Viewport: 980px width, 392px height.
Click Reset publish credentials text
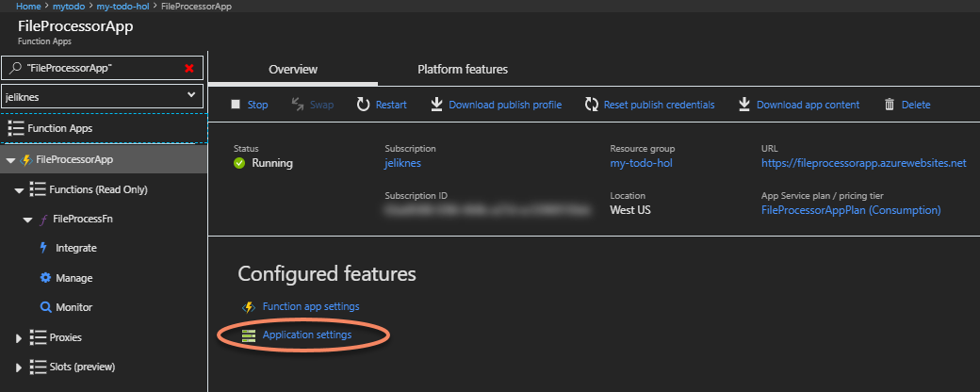click(659, 105)
